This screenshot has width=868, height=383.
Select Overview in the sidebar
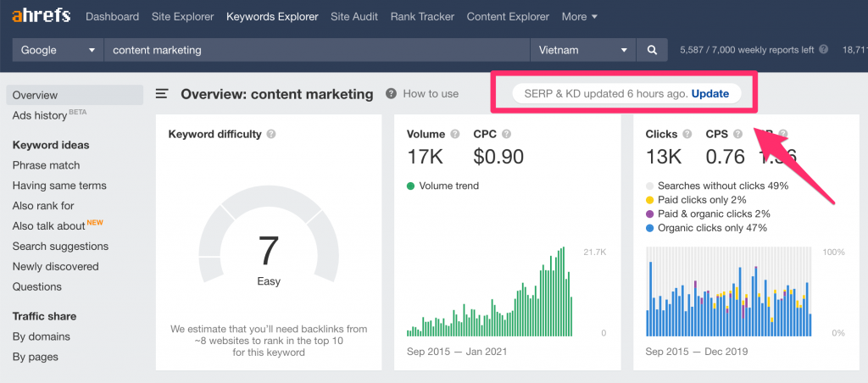[x=75, y=95]
